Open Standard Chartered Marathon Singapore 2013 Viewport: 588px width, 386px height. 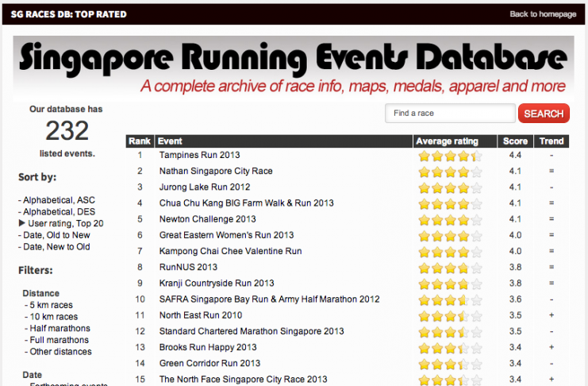pos(252,331)
